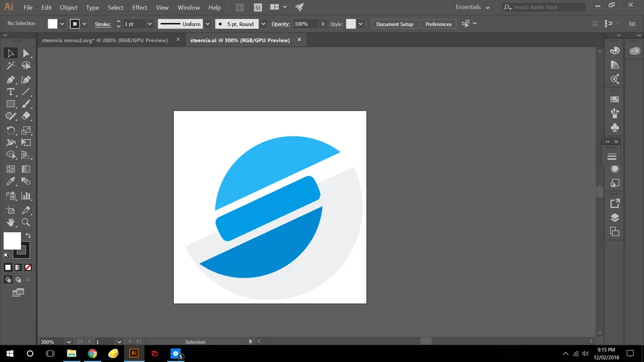Select the Scale tool
This screenshot has height=362, width=644.
point(26,130)
